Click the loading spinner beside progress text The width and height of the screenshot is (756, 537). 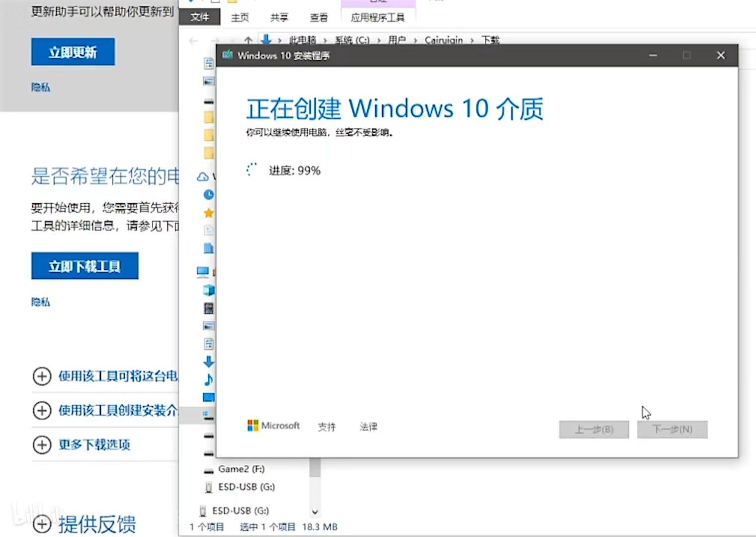(252, 170)
